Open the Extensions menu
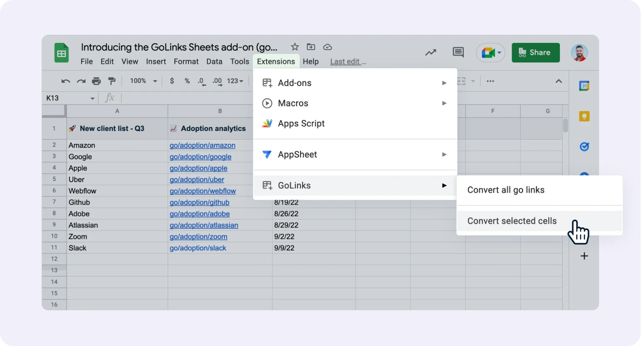 [276, 61]
